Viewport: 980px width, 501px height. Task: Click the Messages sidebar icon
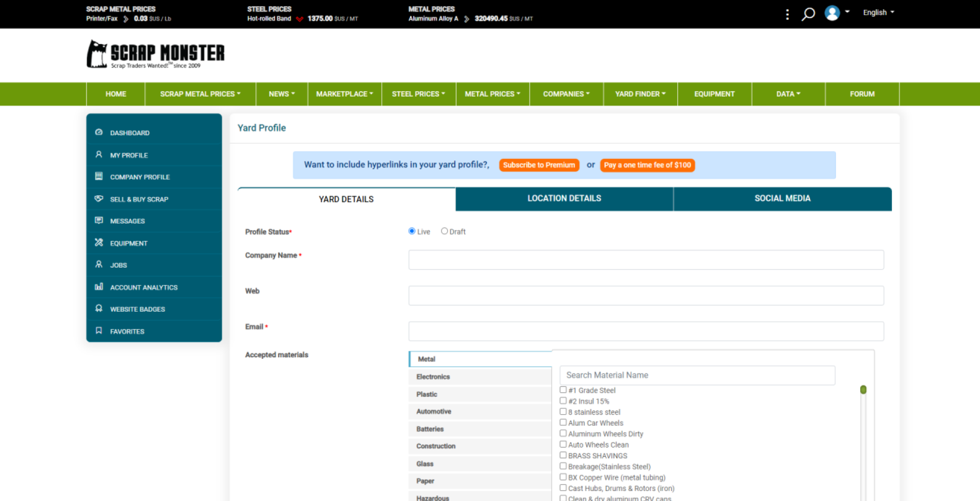click(x=99, y=221)
